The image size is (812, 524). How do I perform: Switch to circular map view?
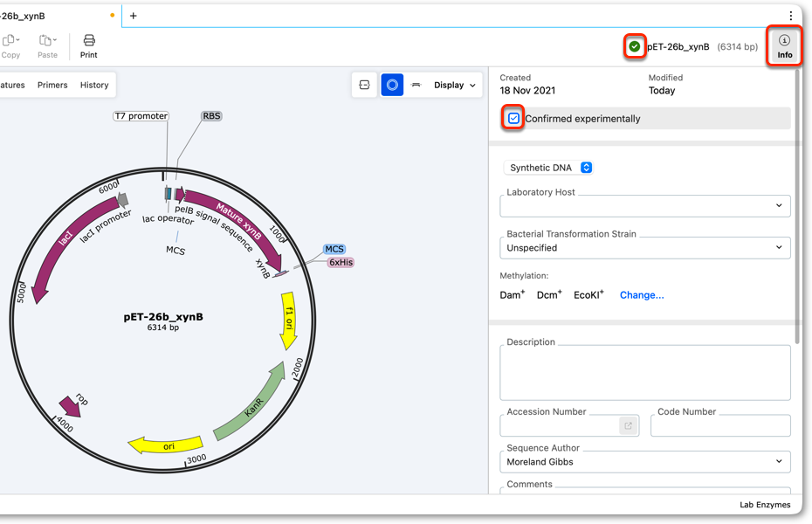pyautogui.click(x=392, y=85)
